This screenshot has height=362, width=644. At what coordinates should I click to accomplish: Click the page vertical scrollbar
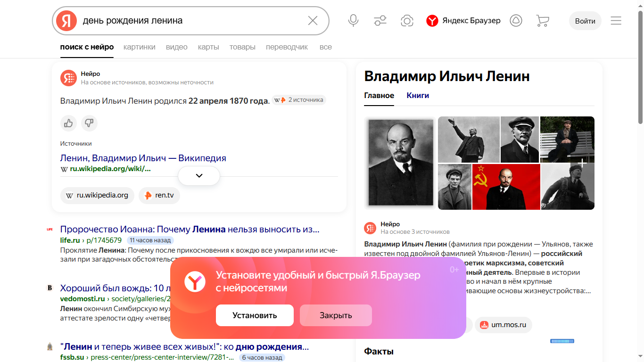[640, 66]
